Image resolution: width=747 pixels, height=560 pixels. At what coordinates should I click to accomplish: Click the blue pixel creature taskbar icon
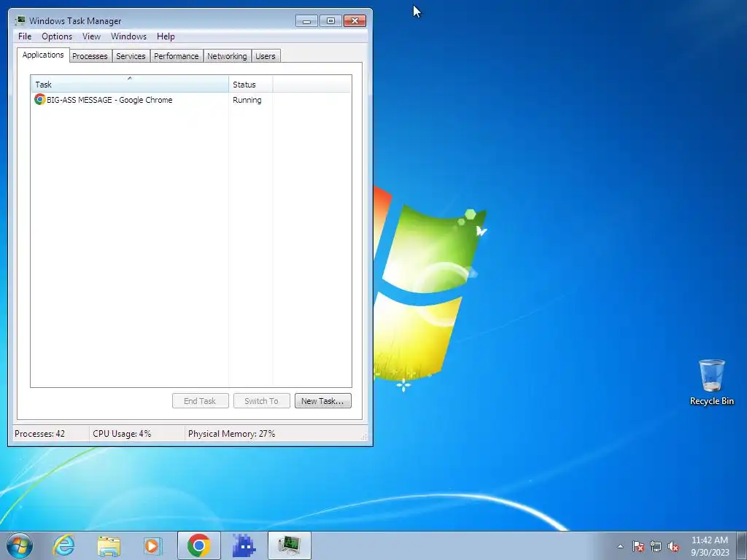244,545
